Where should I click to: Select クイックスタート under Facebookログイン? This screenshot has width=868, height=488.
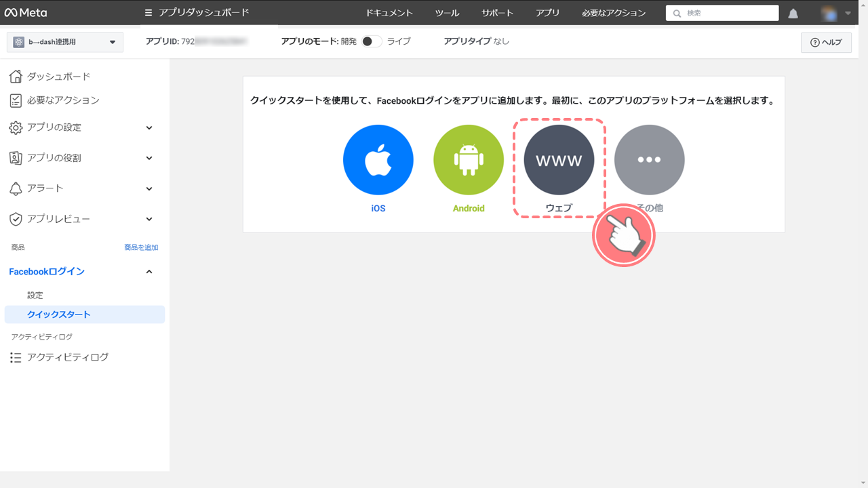(x=85, y=314)
